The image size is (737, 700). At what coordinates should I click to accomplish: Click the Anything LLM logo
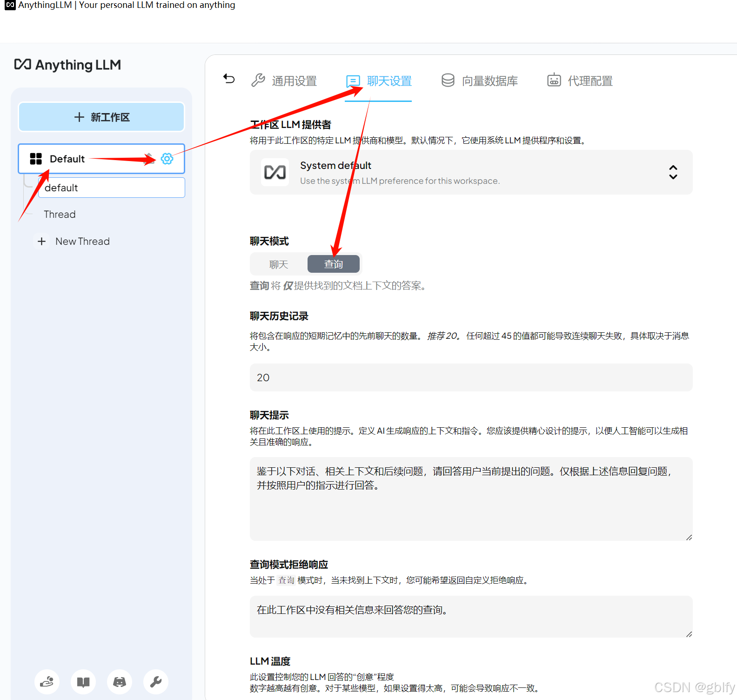pos(67,65)
